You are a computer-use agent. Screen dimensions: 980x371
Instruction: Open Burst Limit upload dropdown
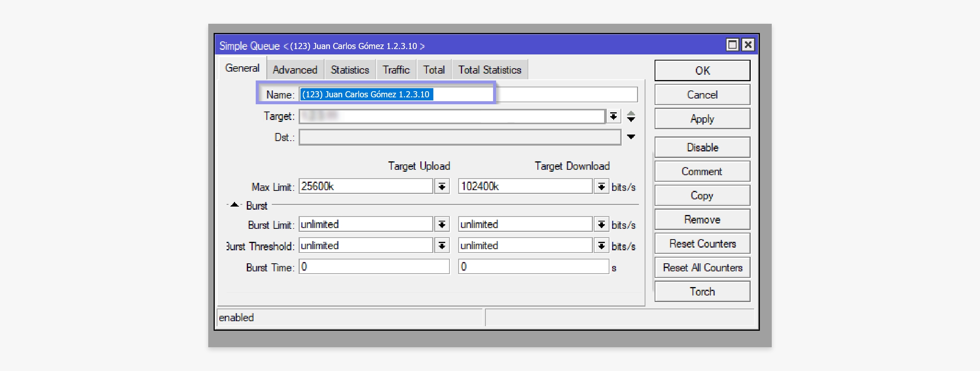coord(442,225)
